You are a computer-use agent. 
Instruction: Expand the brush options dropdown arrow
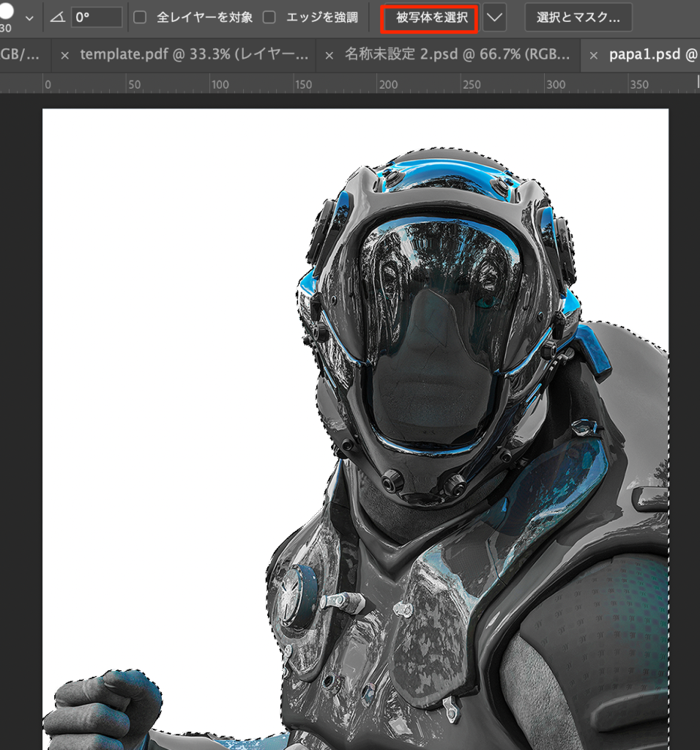click(x=29, y=18)
